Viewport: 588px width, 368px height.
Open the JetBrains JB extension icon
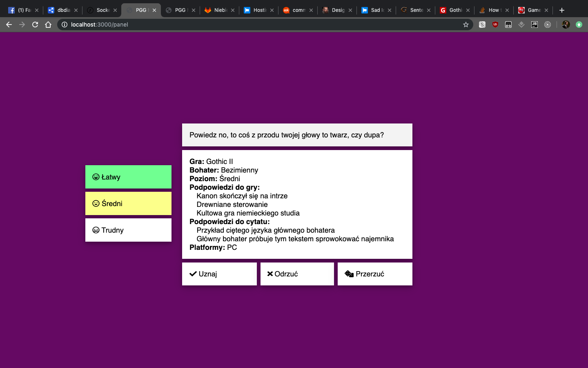pos(535,25)
